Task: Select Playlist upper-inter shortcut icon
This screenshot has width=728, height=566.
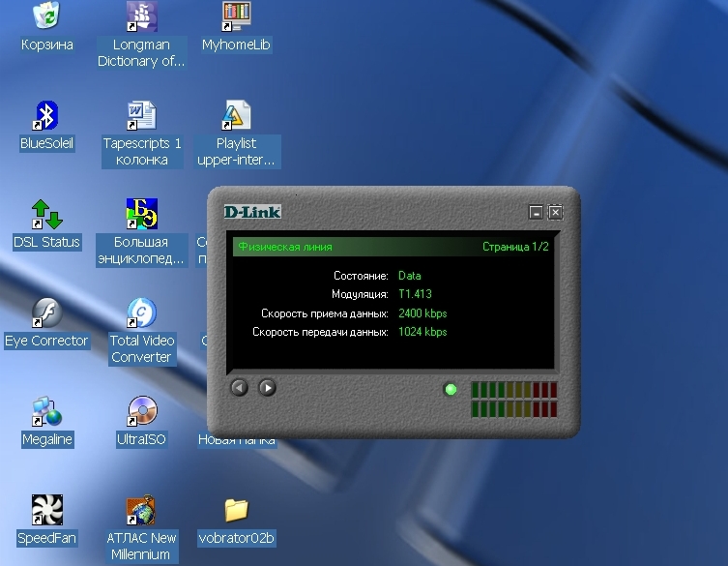Action: point(236,115)
